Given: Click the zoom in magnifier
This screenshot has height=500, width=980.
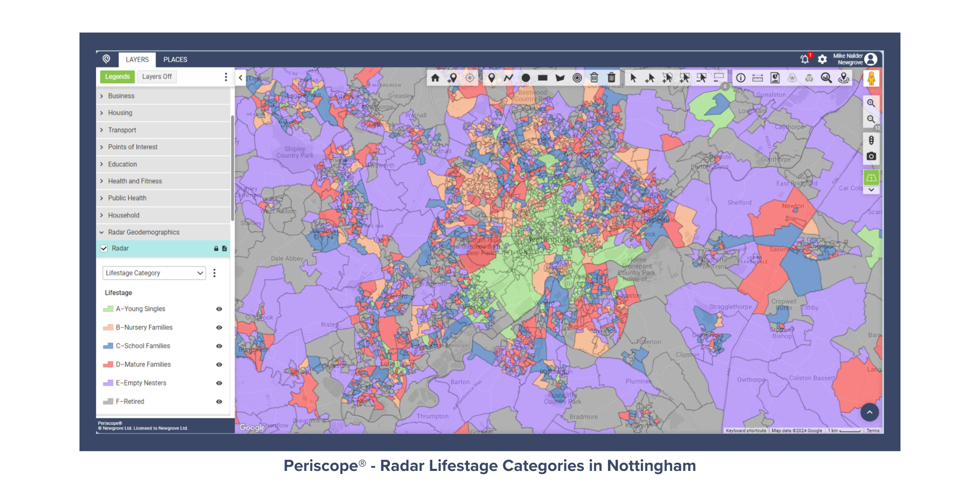Looking at the screenshot, I should point(871,103).
